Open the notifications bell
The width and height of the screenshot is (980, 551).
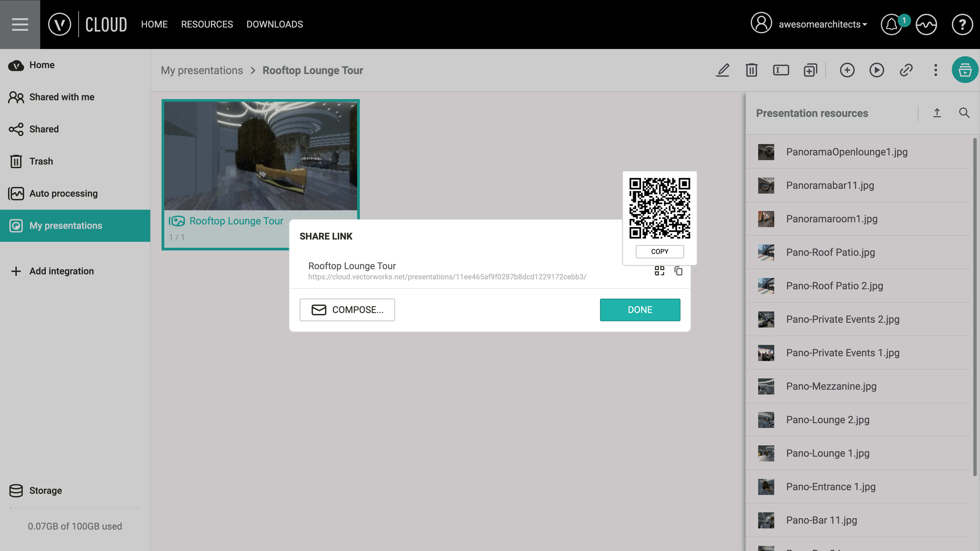click(x=892, y=24)
